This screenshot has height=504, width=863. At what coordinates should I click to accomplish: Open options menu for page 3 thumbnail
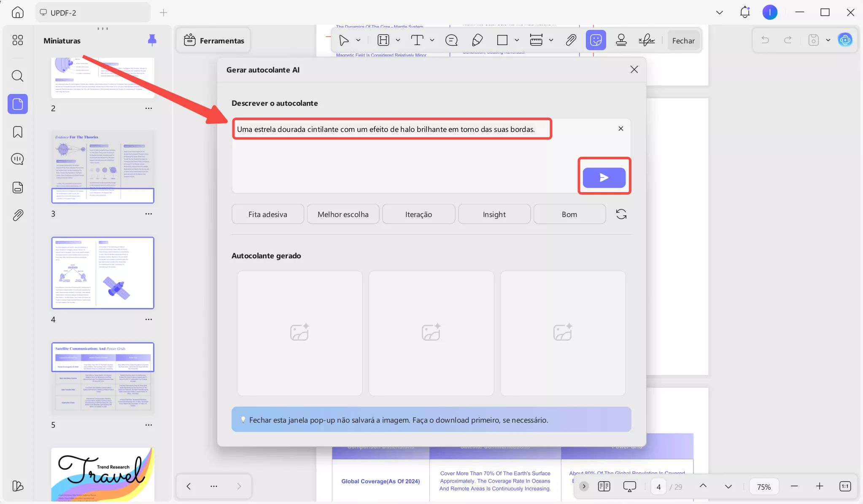pos(148,214)
